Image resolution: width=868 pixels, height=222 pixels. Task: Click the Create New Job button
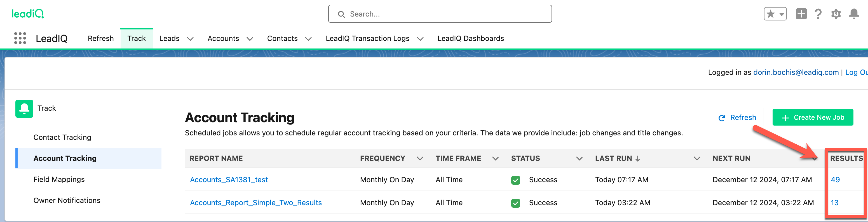coord(812,117)
